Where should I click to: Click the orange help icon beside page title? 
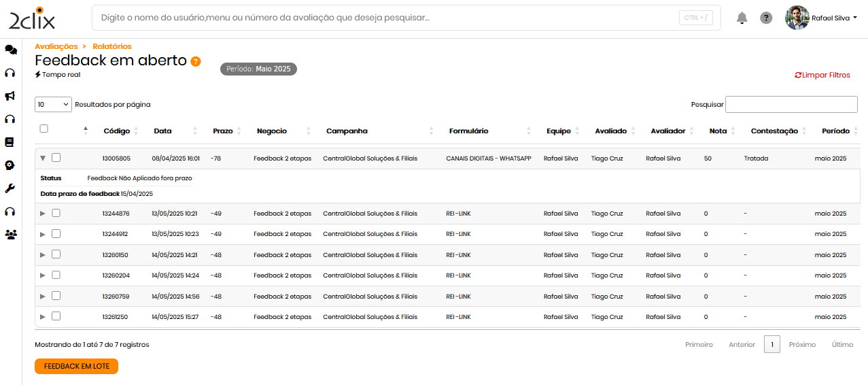pyautogui.click(x=196, y=61)
